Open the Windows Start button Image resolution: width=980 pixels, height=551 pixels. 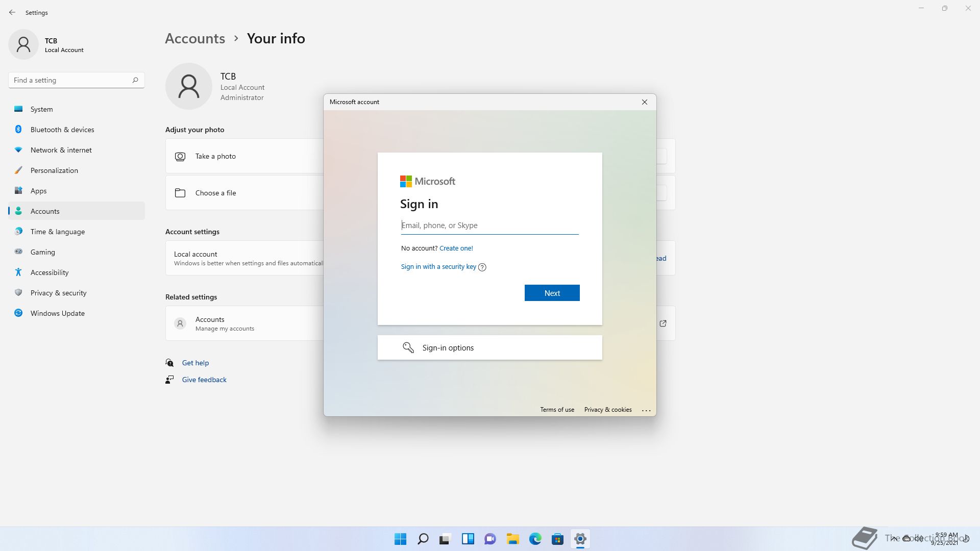click(401, 539)
